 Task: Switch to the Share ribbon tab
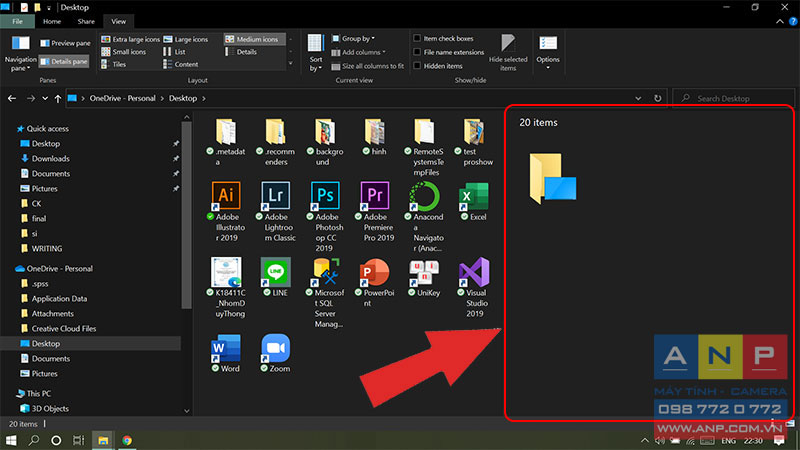point(86,21)
